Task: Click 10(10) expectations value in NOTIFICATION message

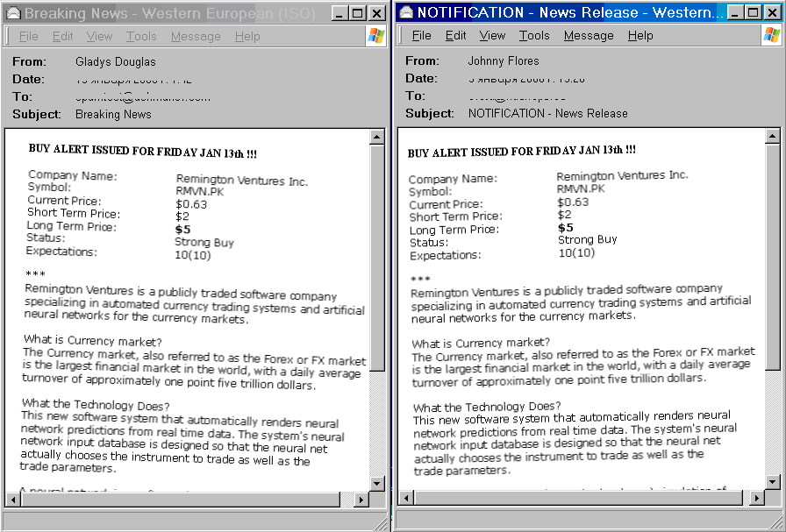Action: [x=577, y=252]
